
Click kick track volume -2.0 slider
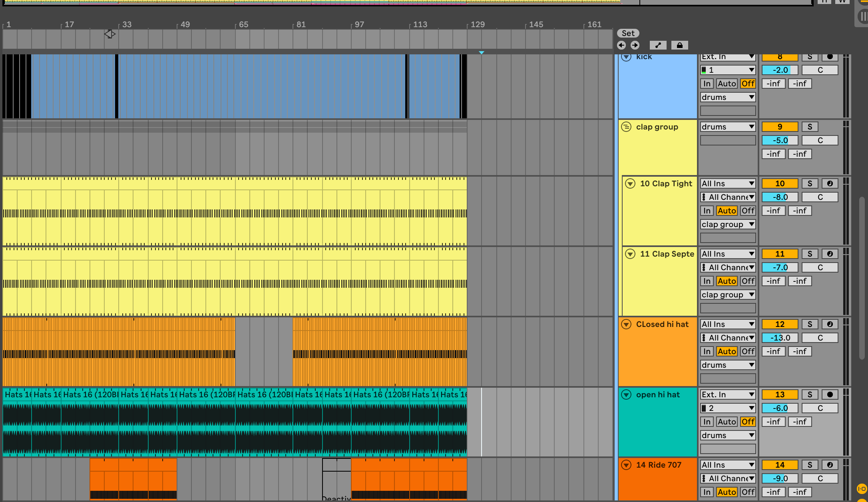click(780, 70)
